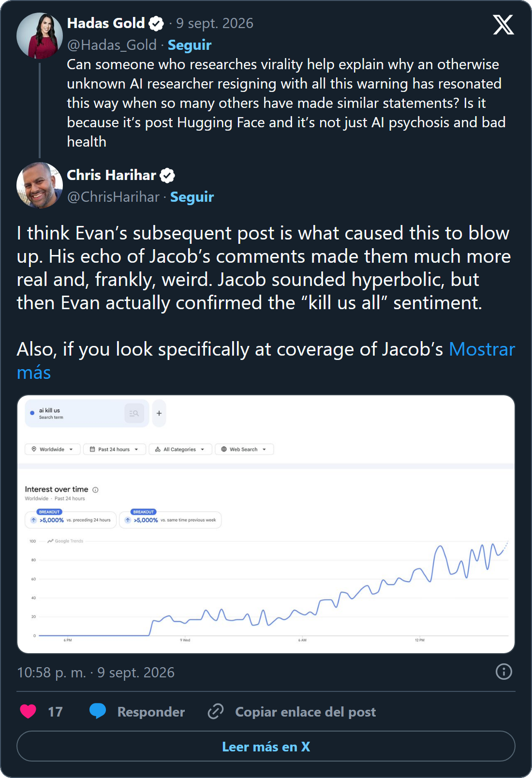Follow Chris Harihar via Seguir link

tap(192, 197)
